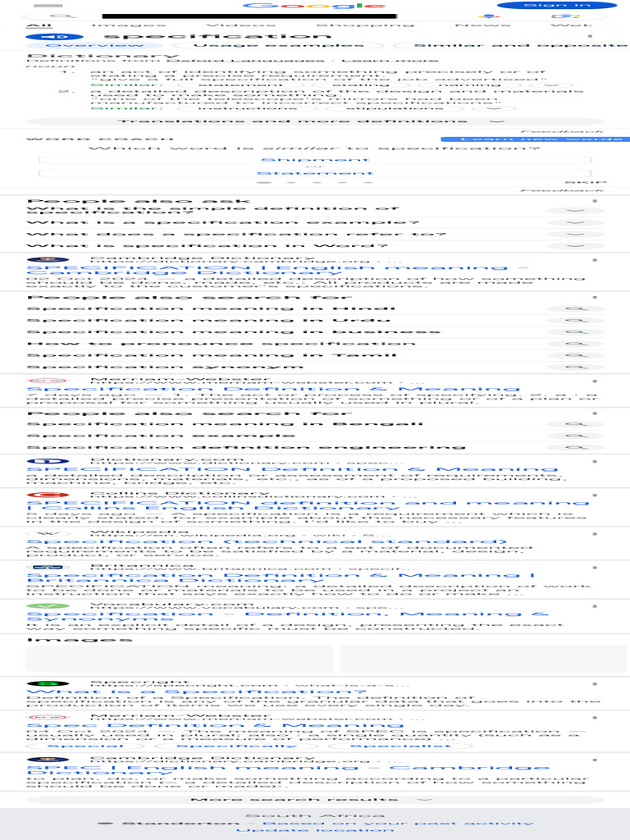Screen dimensions: 630x840
Task: Click search icon beside 'Specification meaning in Bengali'
Action: pyautogui.click(x=575, y=424)
